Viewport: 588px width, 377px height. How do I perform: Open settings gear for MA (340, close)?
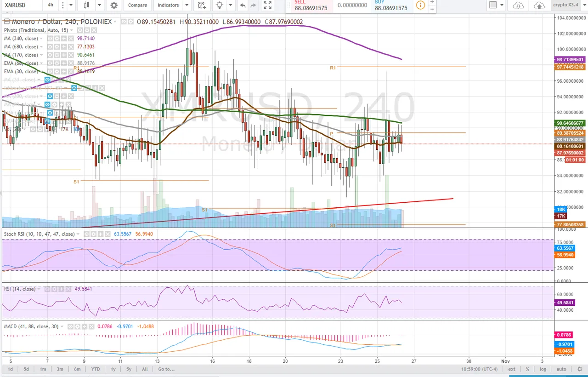tap(57, 39)
